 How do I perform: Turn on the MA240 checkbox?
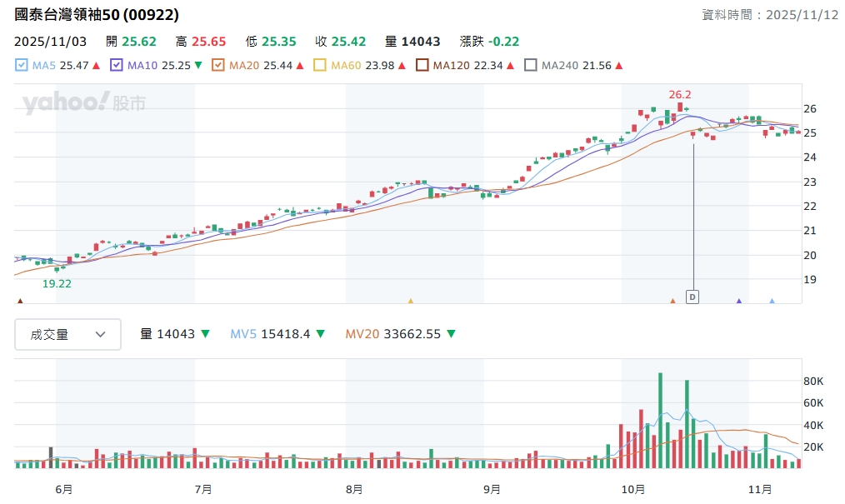click(x=531, y=65)
